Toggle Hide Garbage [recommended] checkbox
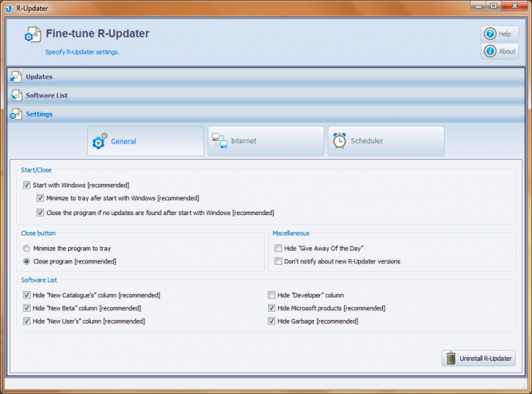532x394 pixels. coord(272,321)
